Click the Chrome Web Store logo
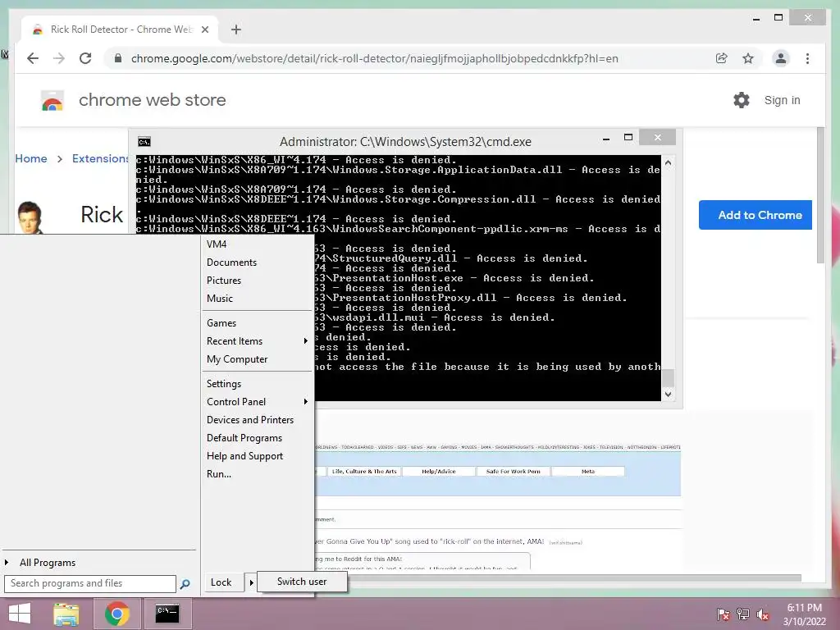 52,100
